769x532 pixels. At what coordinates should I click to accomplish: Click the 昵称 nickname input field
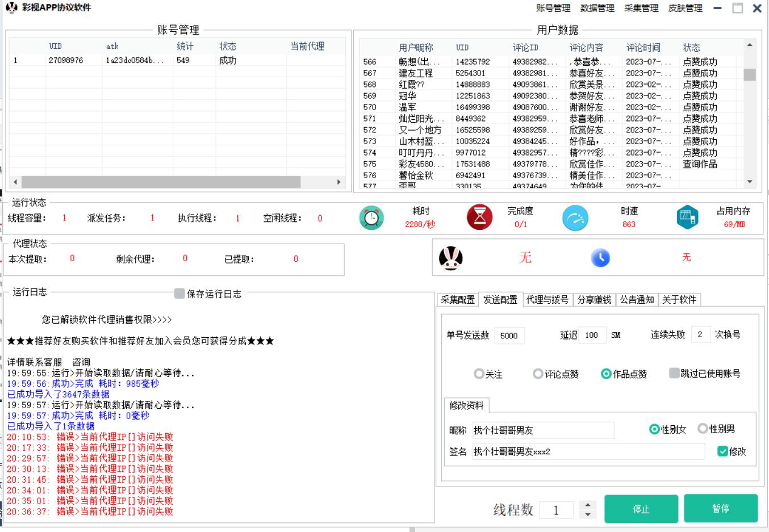click(x=542, y=430)
